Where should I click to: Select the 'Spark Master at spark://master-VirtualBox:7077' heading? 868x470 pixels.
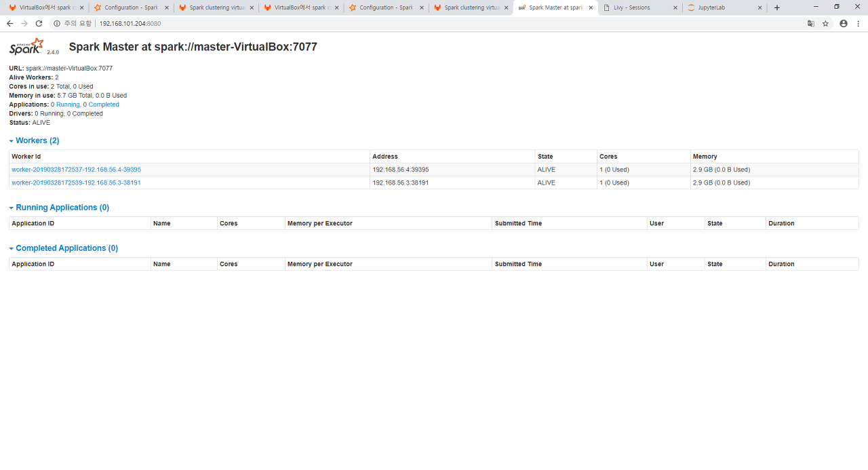193,47
